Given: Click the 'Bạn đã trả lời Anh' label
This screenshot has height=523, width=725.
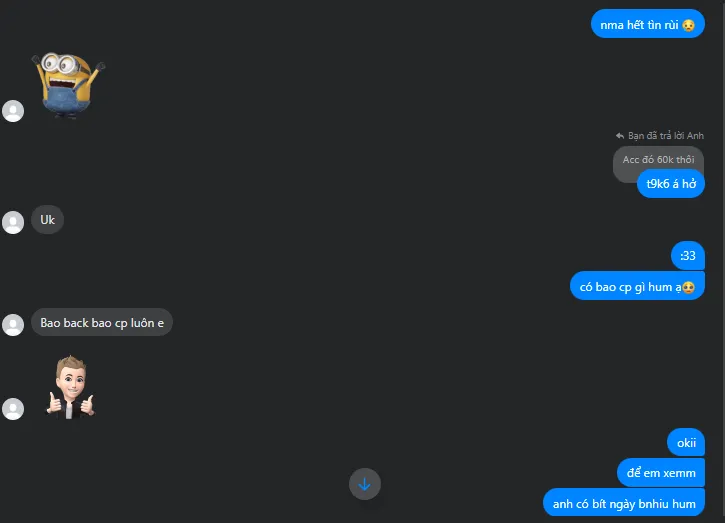Looking at the screenshot, I should [665, 135].
